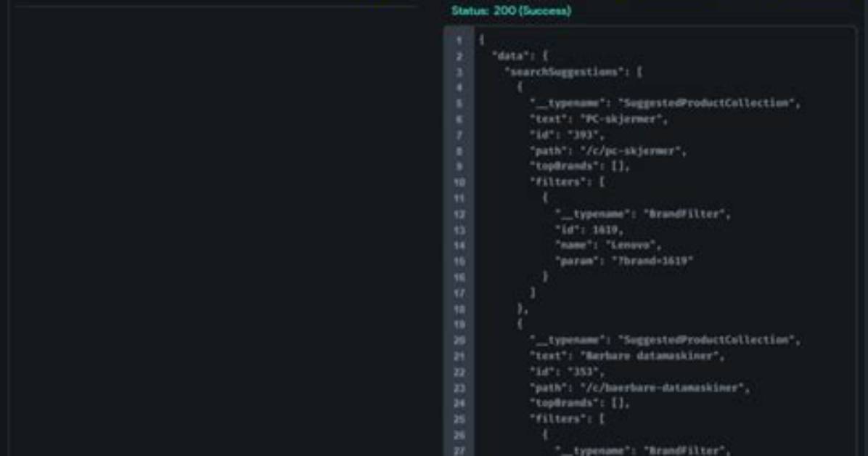
Task: Click gutter line number 26
Action: click(x=459, y=435)
